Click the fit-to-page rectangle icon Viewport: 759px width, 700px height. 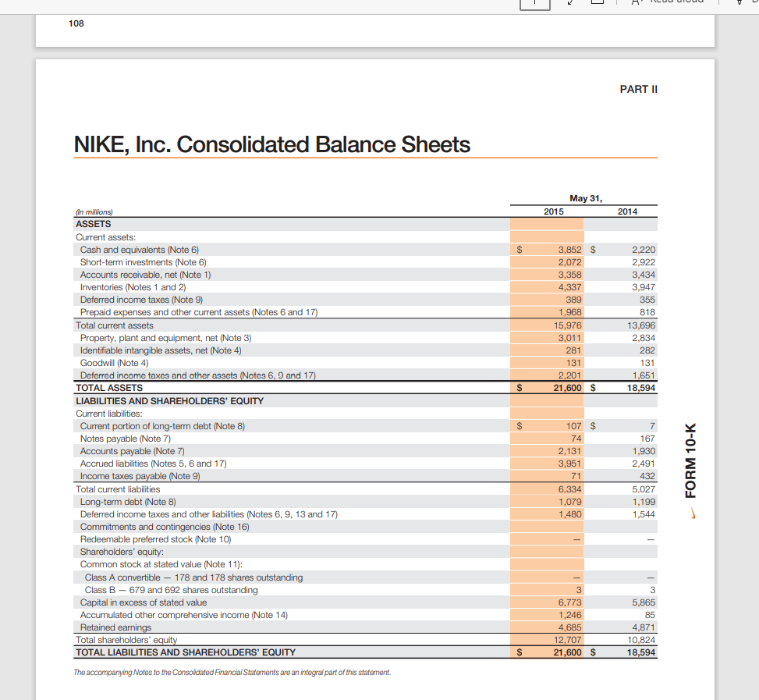tap(598, 4)
